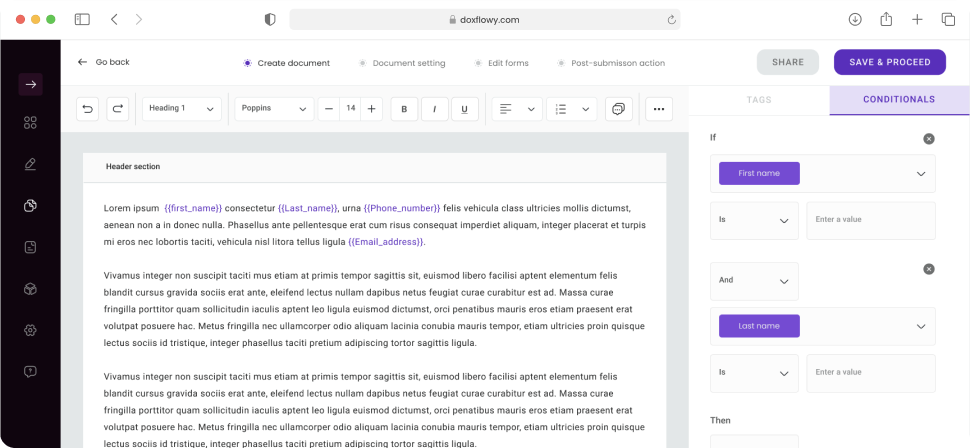The width and height of the screenshot is (970, 448).
Task: Remove the first If condition
Action: click(929, 139)
